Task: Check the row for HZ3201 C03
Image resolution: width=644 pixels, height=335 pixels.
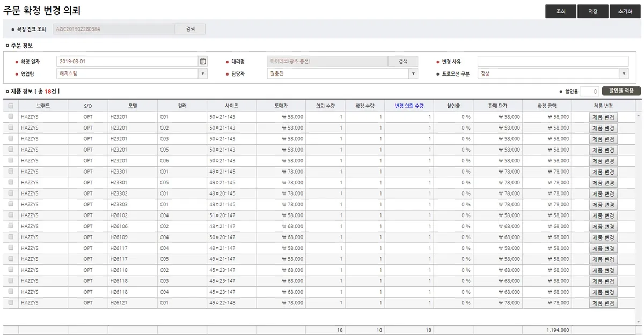Action: [11, 139]
